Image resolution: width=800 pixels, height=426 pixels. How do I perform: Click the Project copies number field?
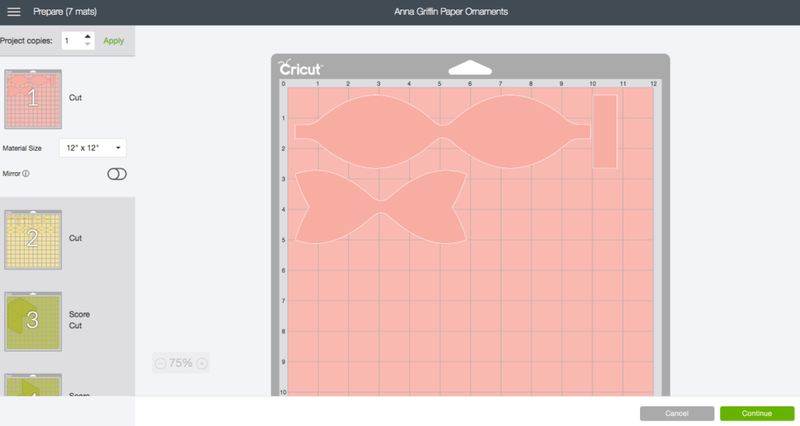[72, 41]
